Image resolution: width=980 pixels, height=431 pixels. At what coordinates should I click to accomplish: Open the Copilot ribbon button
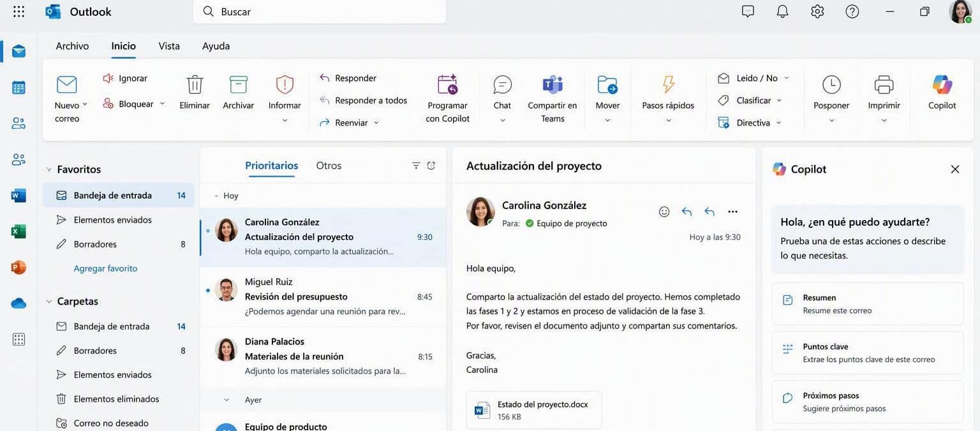click(x=942, y=92)
